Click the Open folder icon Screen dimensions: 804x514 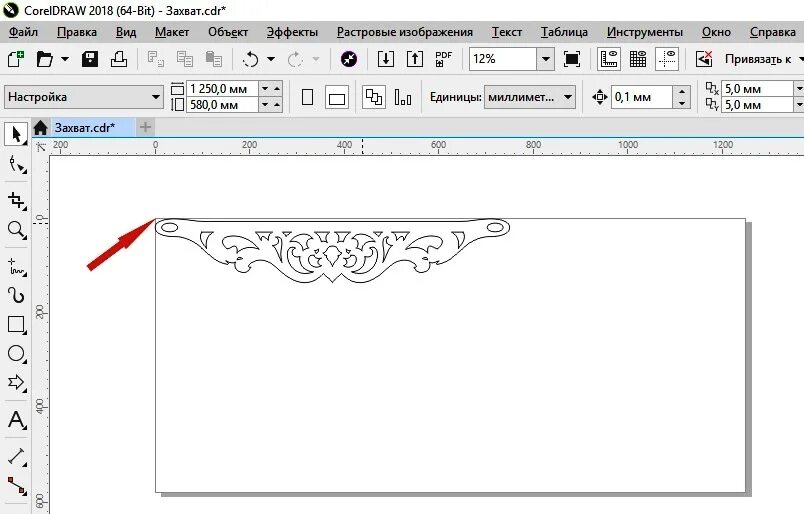tap(45, 58)
